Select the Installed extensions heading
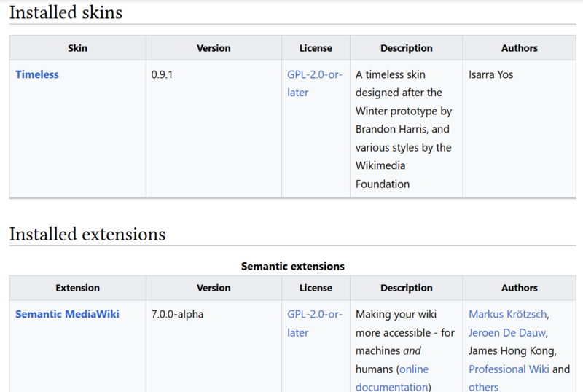 (x=87, y=234)
